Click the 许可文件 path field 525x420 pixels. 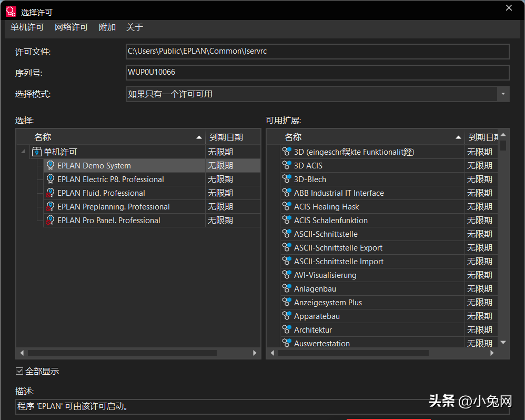(317, 52)
